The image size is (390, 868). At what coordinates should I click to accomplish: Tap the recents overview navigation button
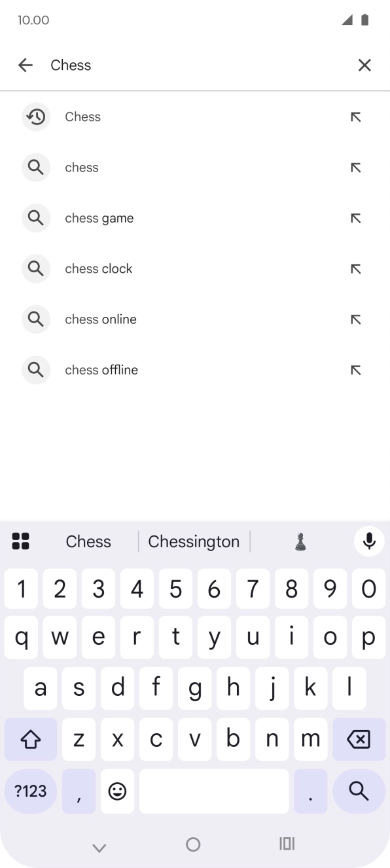[x=287, y=844]
